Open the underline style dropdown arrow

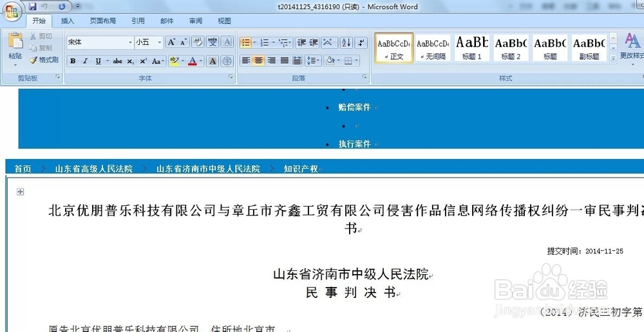108,61
